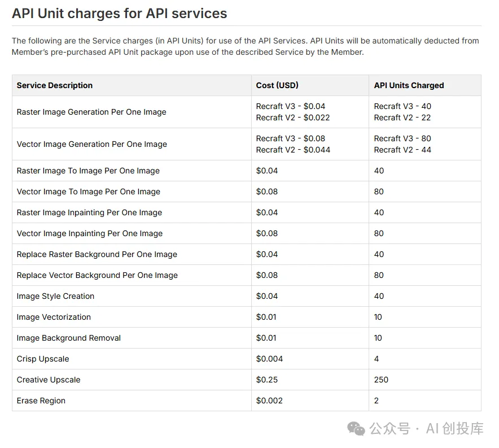Image resolution: width=499 pixels, height=448 pixels.
Task: Select the 4 units value for Crisp Upscale
Action: pos(377,359)
